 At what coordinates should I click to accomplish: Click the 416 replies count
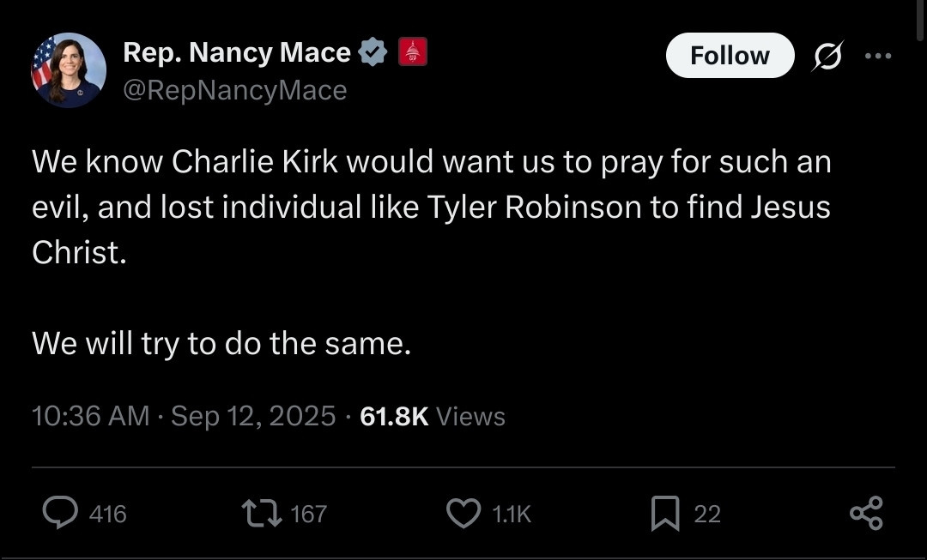tap(108, 514)
